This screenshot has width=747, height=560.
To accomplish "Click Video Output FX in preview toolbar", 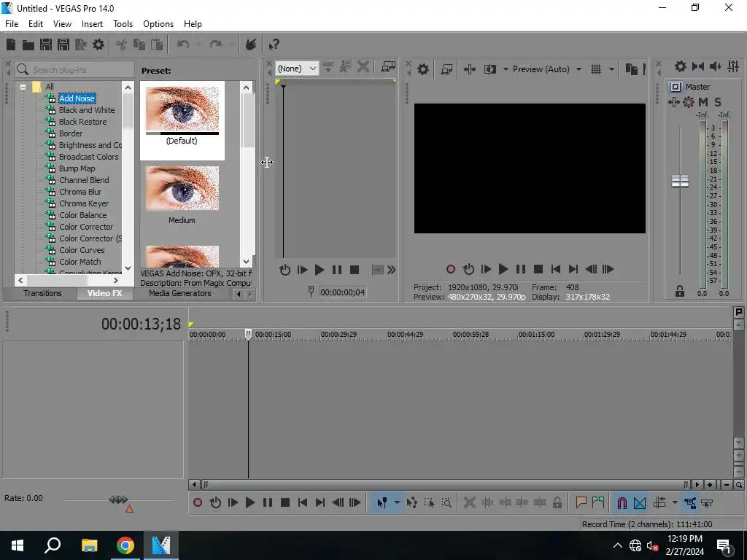I will pyautogui.click(x=469, y=69).
